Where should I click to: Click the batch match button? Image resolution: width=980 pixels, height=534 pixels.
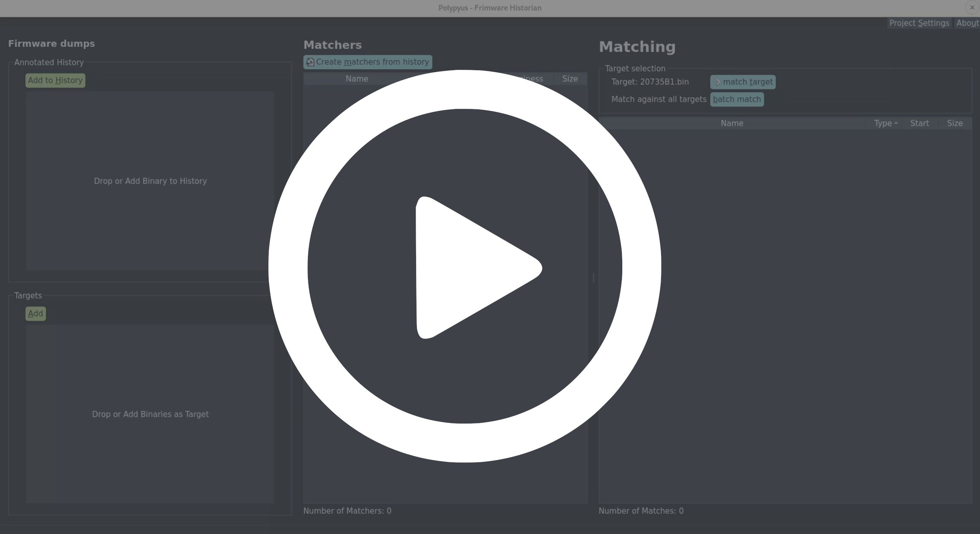pyautogui.click(x=737, y=99)
